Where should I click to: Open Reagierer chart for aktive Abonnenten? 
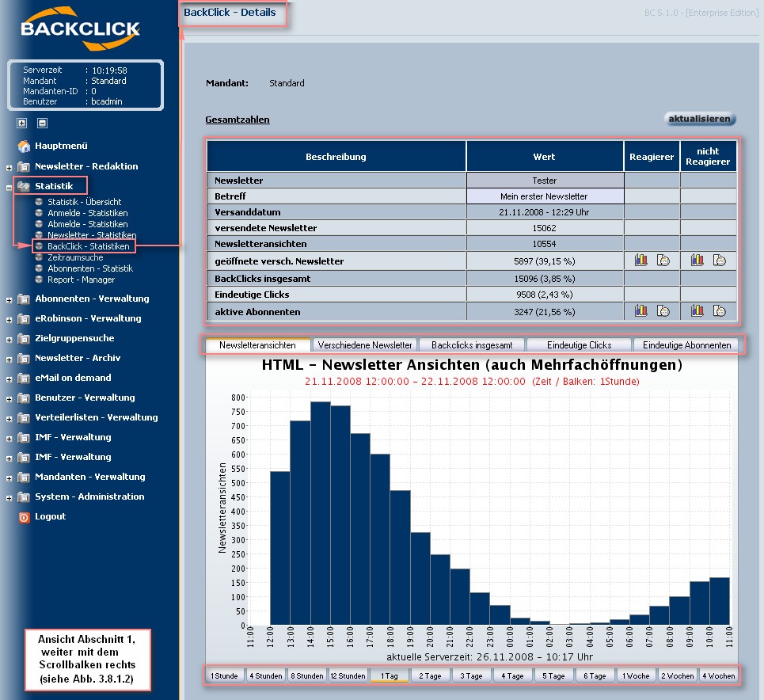point(640,310)
